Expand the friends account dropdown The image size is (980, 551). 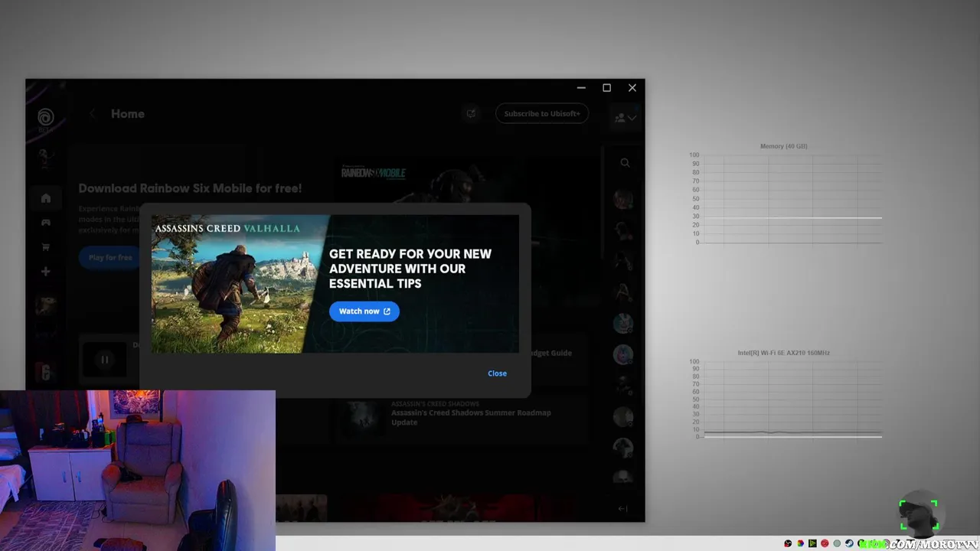point(626,118)
